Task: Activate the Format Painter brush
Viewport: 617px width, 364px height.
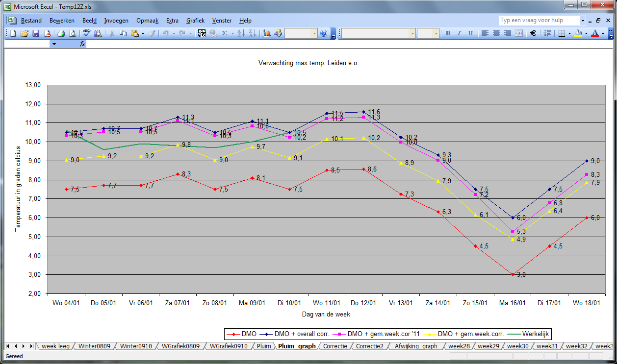Action: 152,33
